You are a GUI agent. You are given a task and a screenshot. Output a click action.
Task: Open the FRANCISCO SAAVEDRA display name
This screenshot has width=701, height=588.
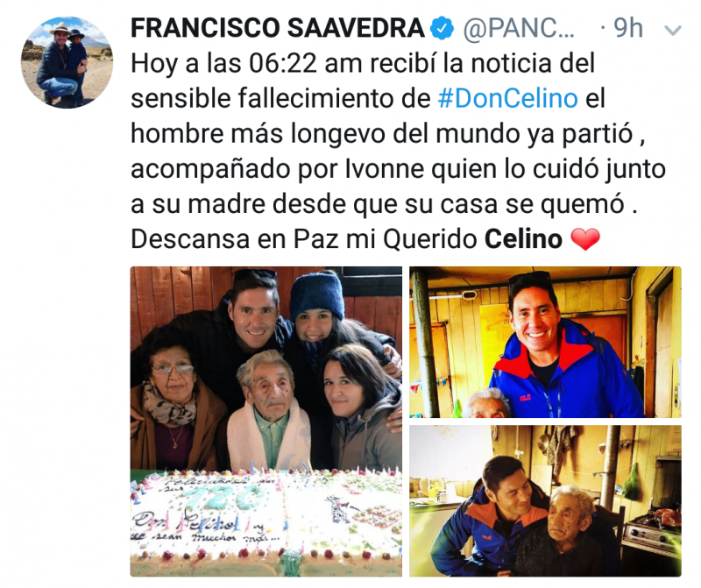[278, 28]
